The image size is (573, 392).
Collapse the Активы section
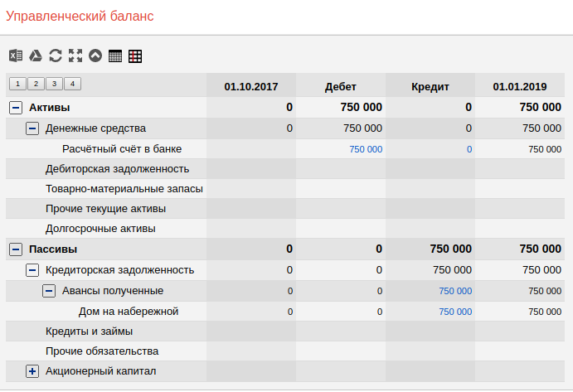click(x=16, y=108)
